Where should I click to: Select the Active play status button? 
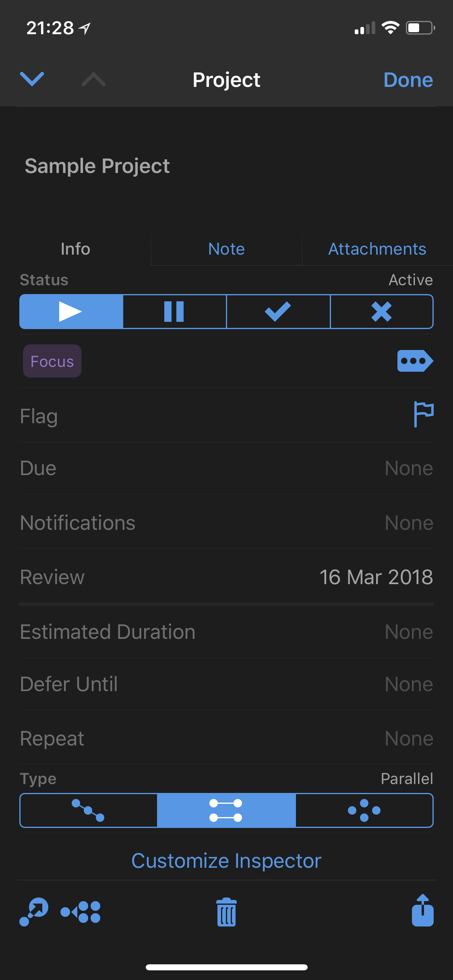pyautogui.click(x=71, y=312)
